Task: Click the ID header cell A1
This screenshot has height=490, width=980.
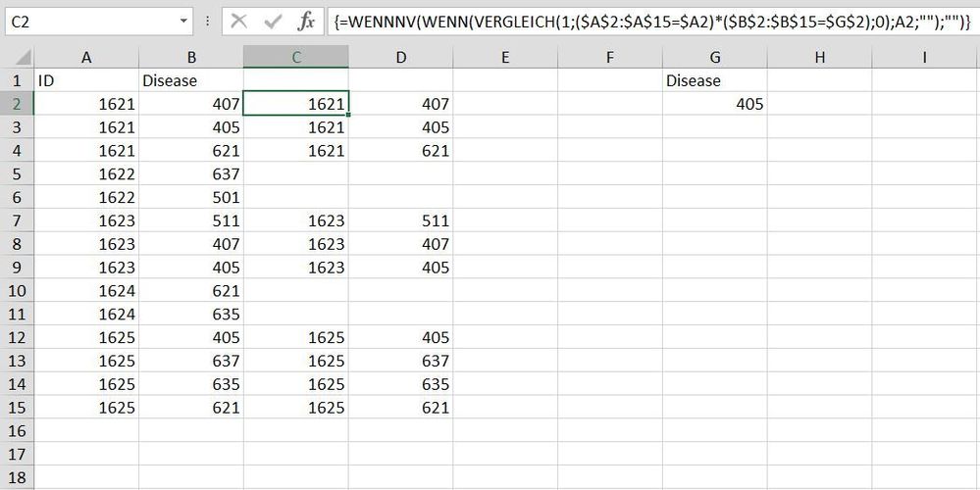Action: click(x=87, y=80)
